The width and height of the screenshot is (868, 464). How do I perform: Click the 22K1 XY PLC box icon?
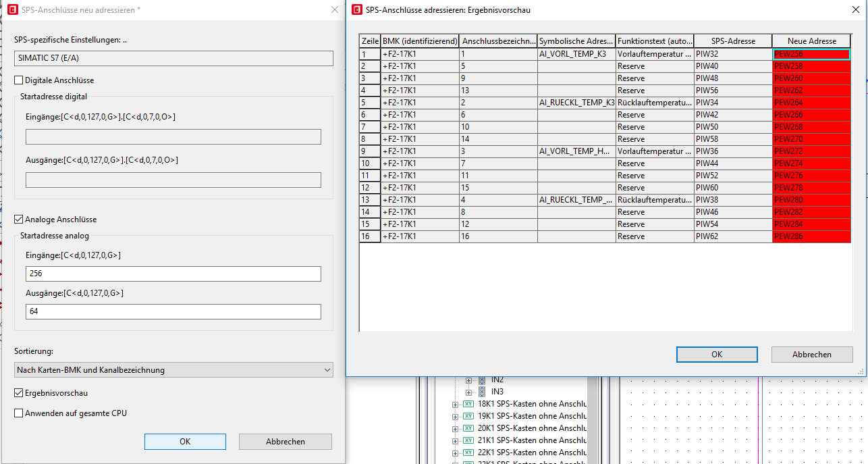click(468, 453)
